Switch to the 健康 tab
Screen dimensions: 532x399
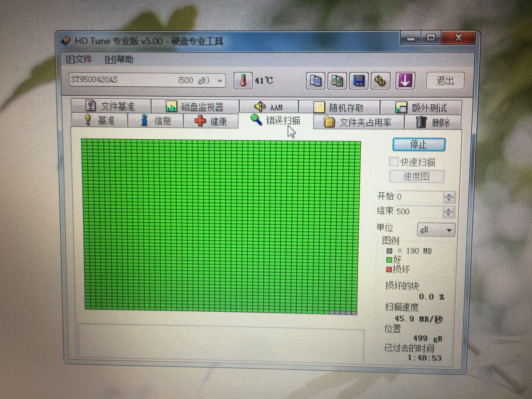pyautogui.click(x=211, y=121)
